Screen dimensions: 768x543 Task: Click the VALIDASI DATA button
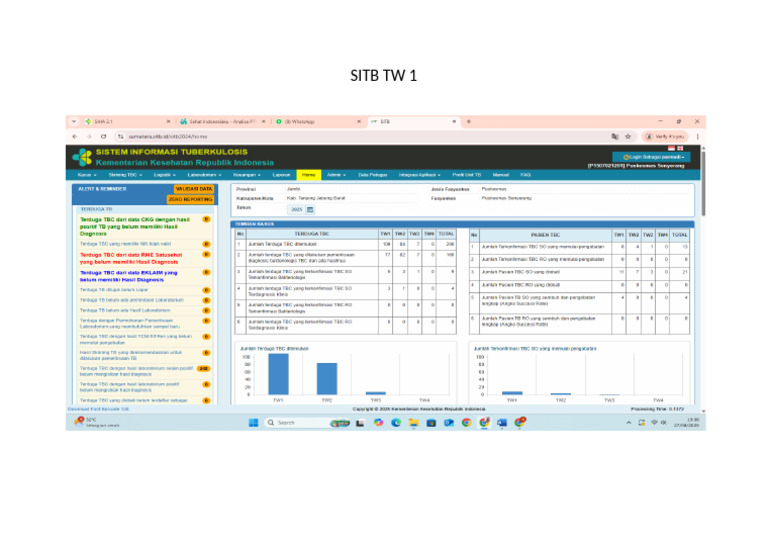[x=194, y=189]
